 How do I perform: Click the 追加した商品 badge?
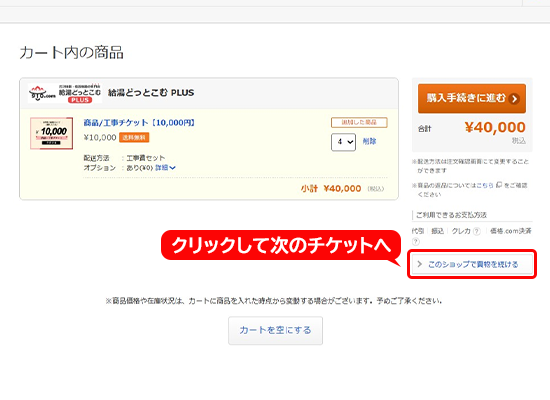pos(359,122)
